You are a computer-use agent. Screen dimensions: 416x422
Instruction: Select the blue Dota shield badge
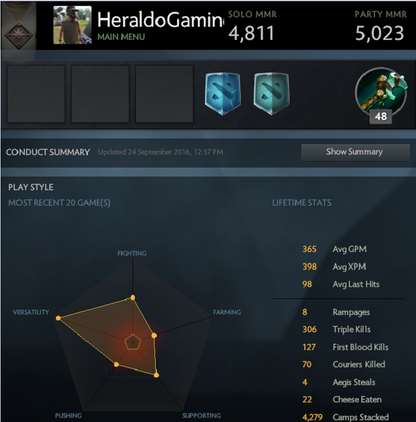[223, 94]
